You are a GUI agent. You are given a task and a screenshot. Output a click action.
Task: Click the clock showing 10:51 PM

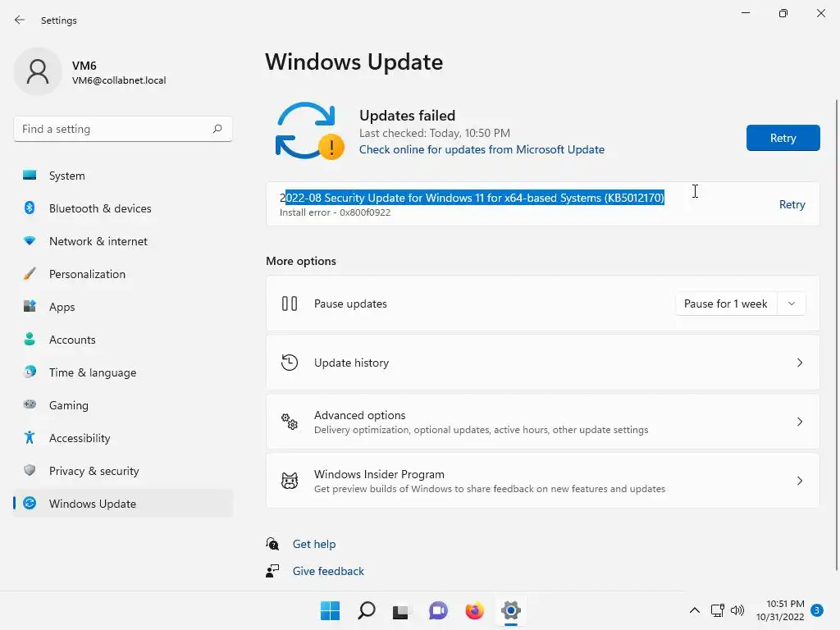[785, 604]
